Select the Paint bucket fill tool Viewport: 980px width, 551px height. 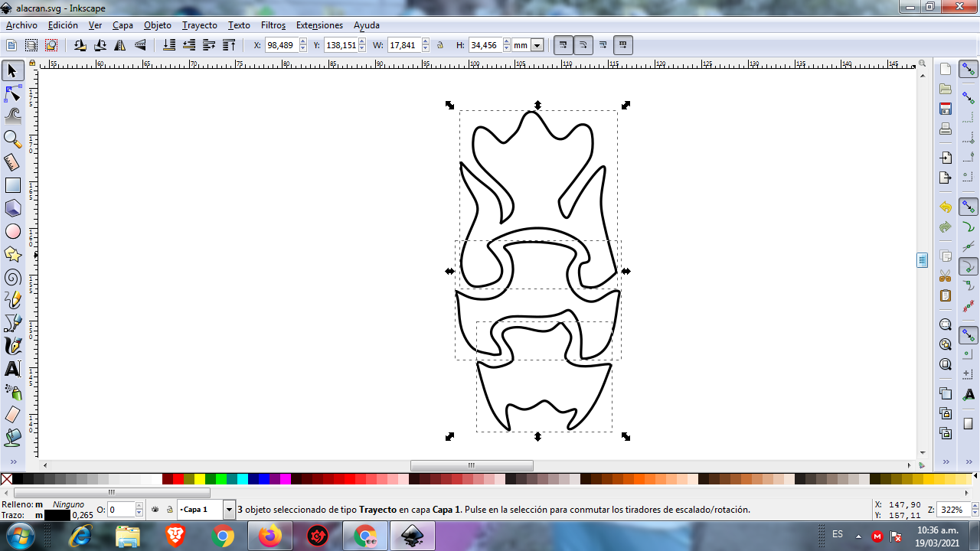12,438
